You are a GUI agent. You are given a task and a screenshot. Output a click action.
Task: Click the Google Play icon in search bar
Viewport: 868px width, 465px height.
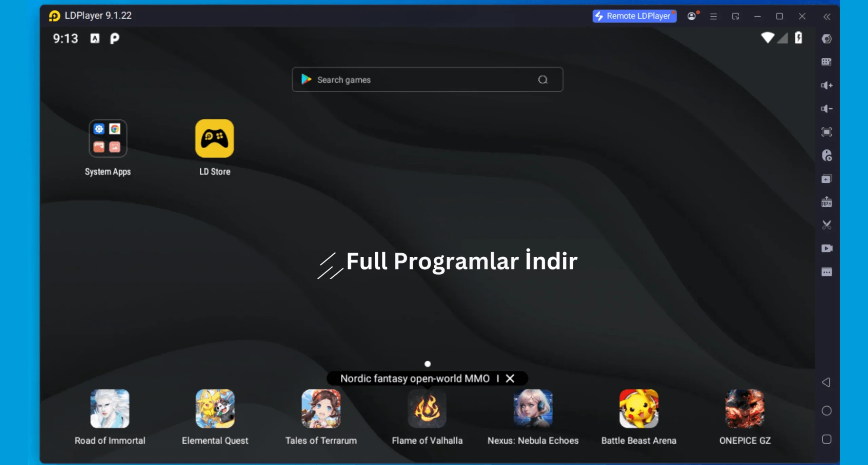click(x=306, y=79)
